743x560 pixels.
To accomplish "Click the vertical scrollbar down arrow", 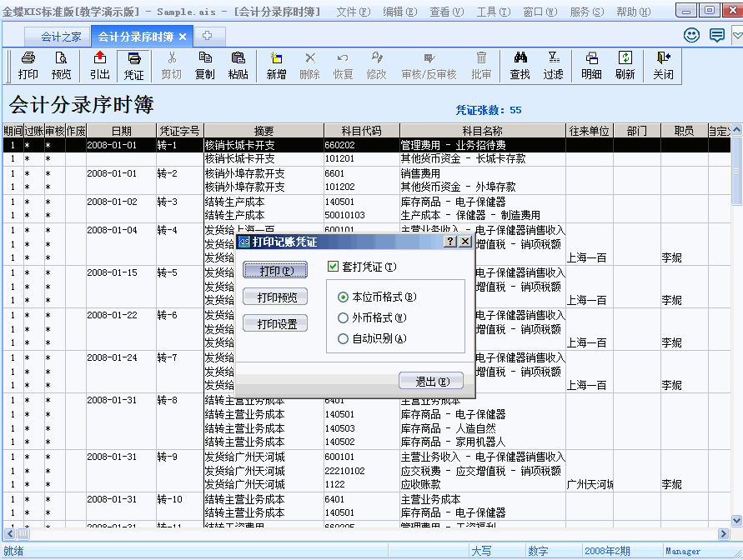I will [736, 521].
